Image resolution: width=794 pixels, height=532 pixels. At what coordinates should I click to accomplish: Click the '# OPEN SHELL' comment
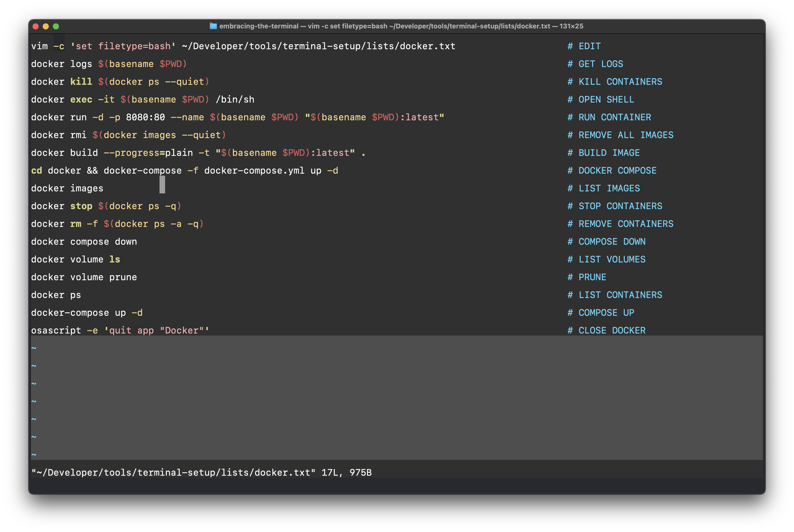coord(600,99)
